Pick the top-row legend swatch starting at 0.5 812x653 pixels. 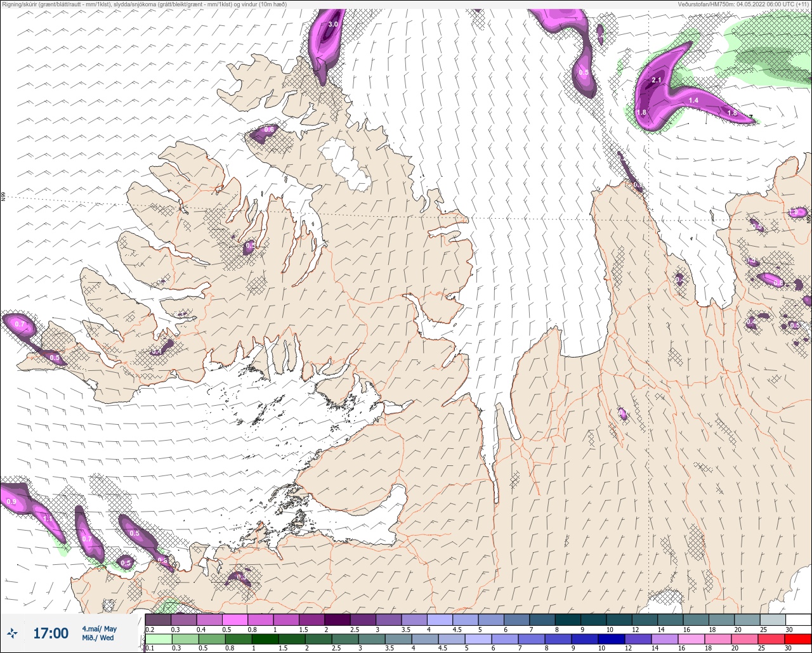pyautogui.click(x=235, y=619)
